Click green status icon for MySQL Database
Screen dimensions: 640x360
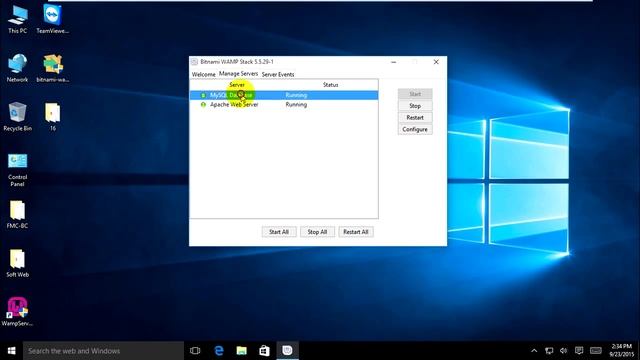tap(203, 95)
